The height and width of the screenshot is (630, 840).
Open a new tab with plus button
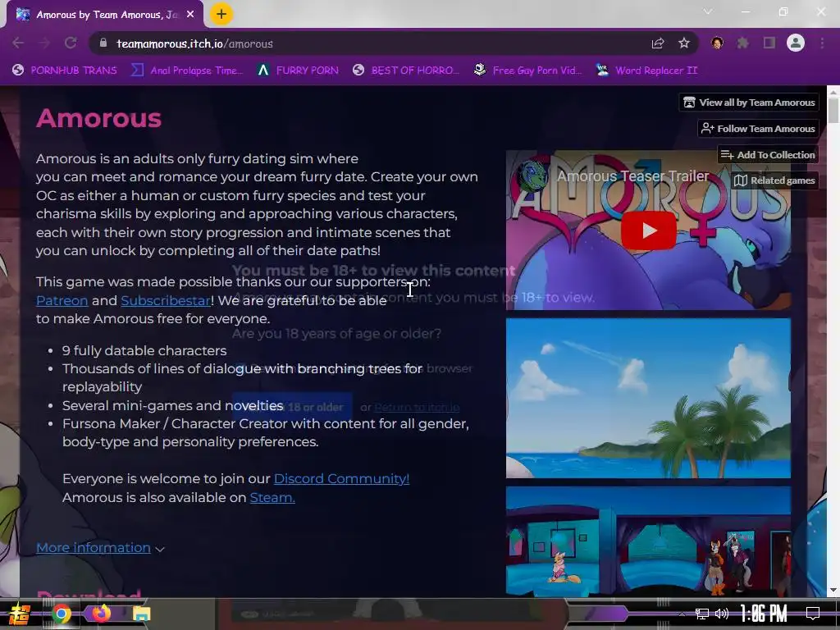click(x=221, y=15)
